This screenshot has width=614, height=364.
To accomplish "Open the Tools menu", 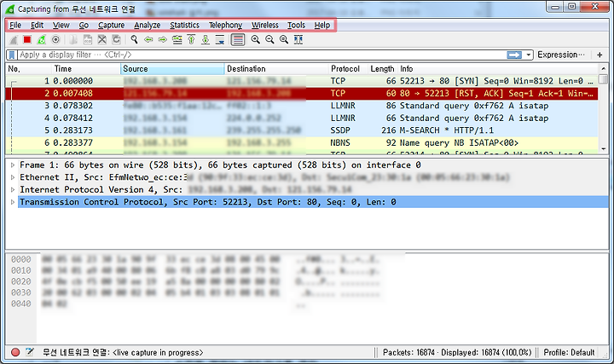I will 296,25.
